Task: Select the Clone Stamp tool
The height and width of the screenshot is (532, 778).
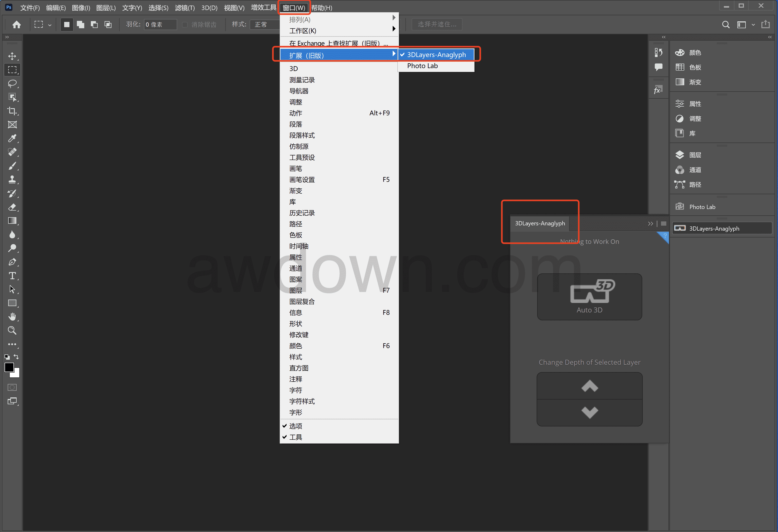Action: (12, 179)
